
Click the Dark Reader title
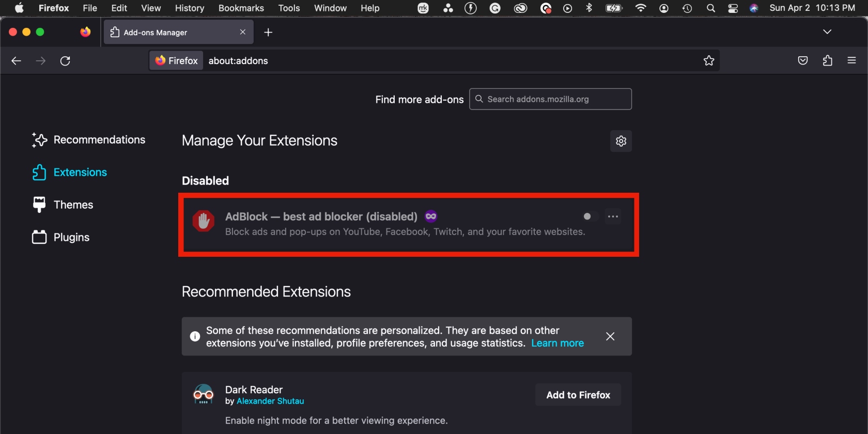[254, 390]
